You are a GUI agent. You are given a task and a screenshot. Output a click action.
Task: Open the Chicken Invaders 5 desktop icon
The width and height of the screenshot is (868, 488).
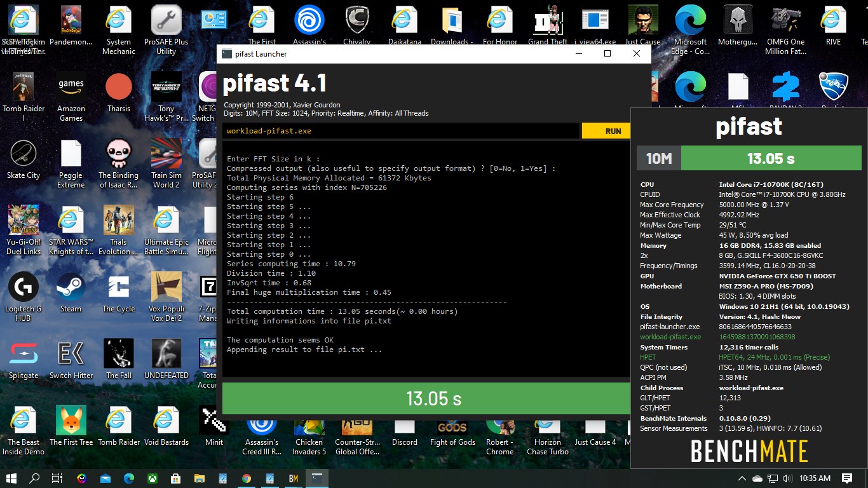click(x=309, y=437)
